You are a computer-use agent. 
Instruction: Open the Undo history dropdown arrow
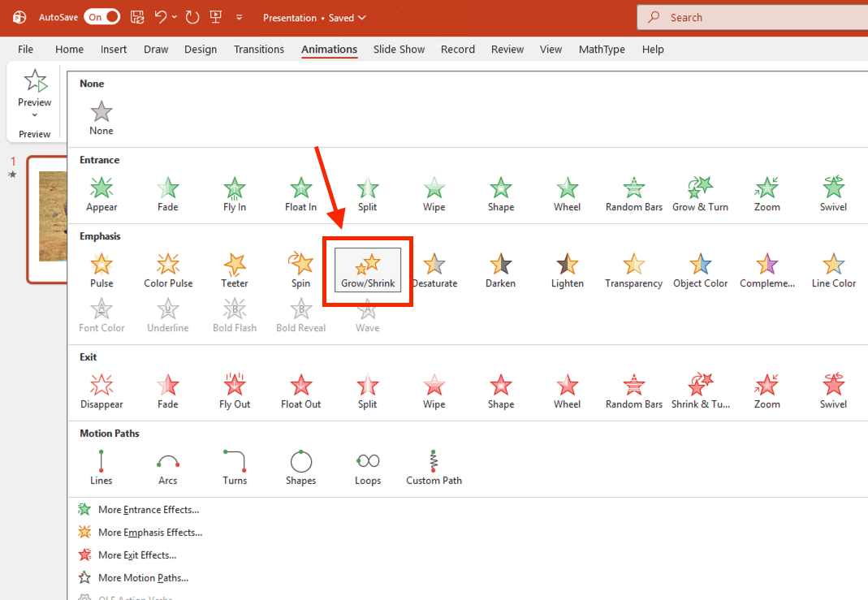(x=174, y=17)
